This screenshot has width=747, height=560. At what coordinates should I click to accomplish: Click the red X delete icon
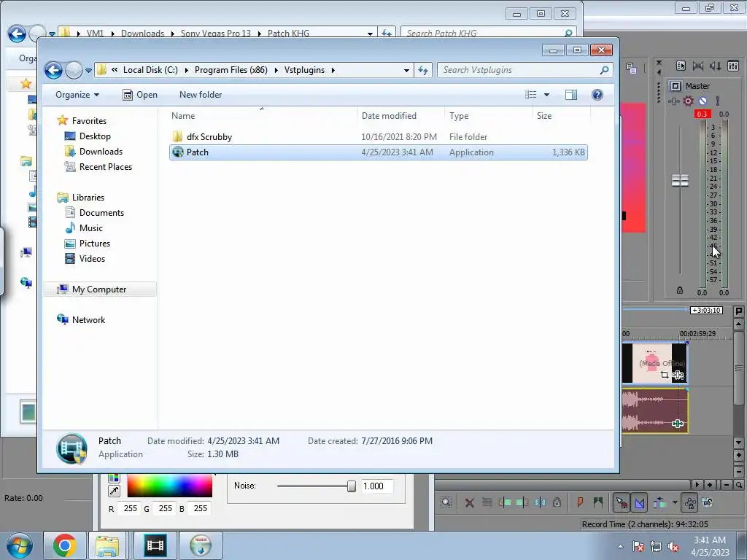coord(469,502)
